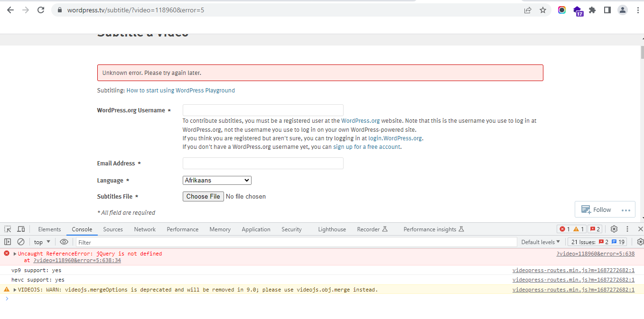Open error source link ?video=118960&error=5:638

pos(595,254)
